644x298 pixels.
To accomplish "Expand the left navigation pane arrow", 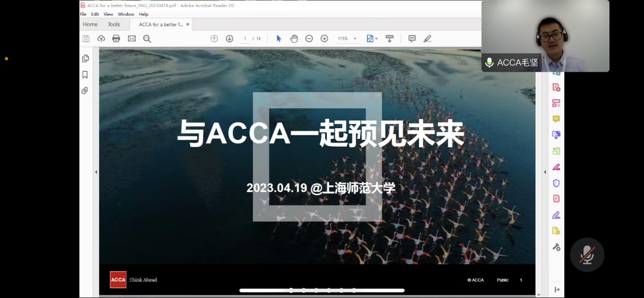I will point(96,172).
